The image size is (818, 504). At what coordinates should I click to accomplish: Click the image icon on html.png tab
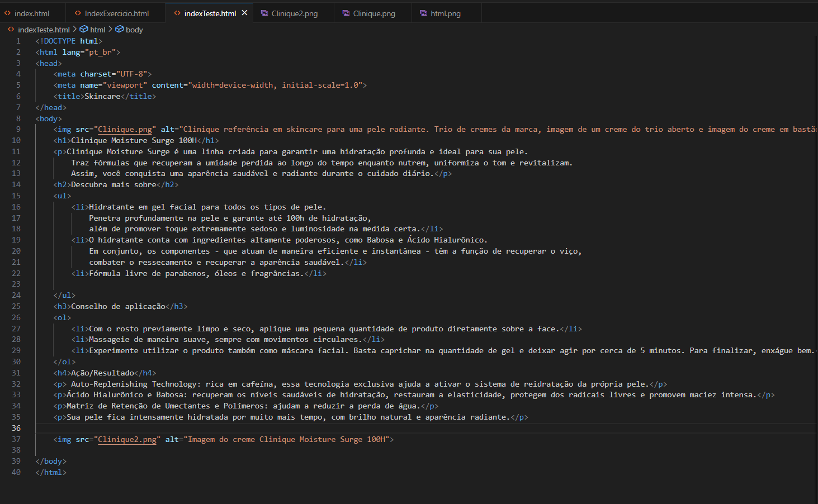[424, 13]
